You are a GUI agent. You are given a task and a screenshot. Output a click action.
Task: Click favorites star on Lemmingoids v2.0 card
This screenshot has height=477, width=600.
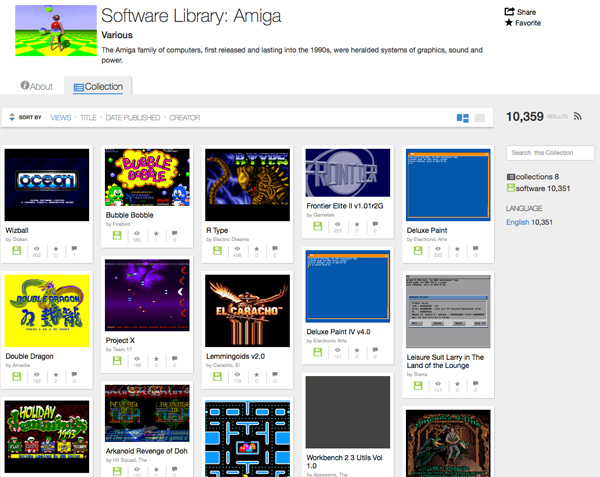(256, 374)
